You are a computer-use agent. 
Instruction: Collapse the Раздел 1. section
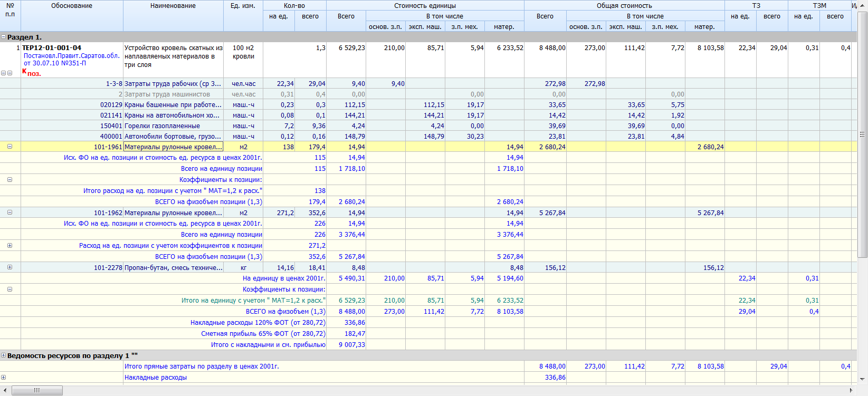click(4, 37)
